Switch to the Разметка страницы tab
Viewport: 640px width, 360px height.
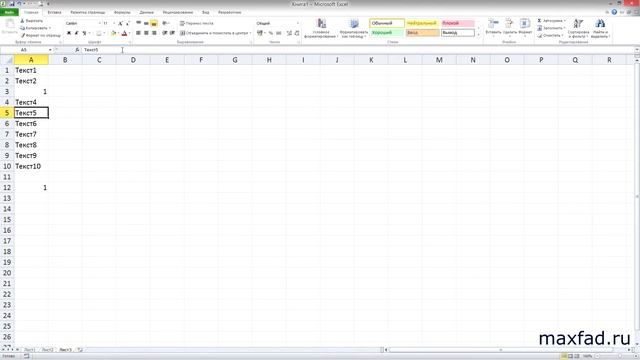(88, 12)
